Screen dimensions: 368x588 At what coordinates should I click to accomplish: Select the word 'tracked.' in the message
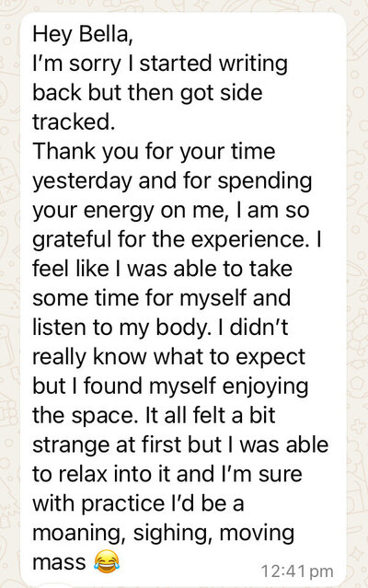74,121
